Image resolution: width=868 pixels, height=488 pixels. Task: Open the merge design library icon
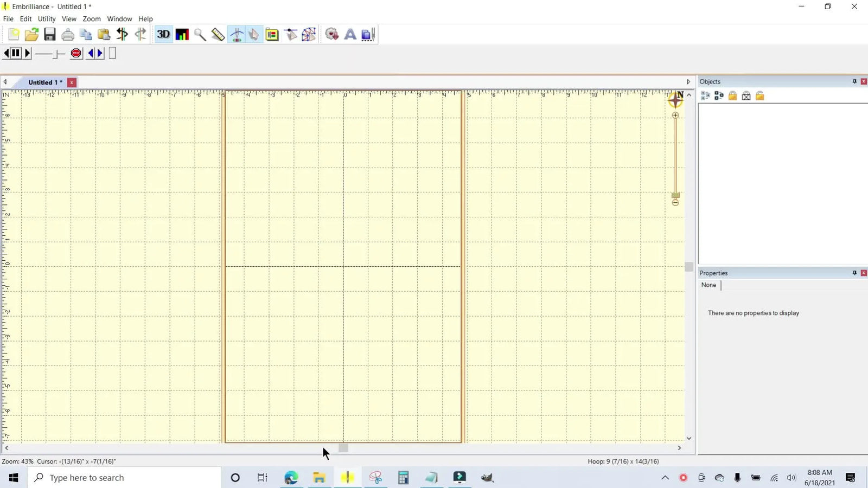click(332, 35)
